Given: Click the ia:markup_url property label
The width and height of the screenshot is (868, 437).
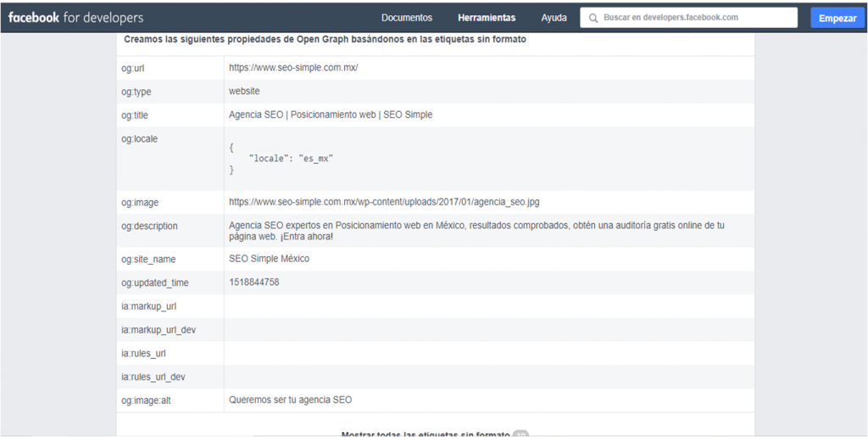Looking at the screenshot, I should (148, 306).
